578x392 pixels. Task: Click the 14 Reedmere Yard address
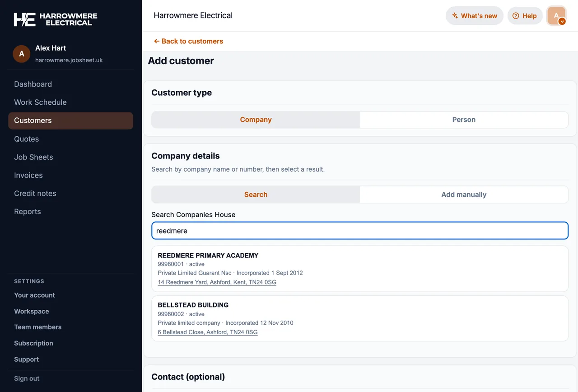217,282
